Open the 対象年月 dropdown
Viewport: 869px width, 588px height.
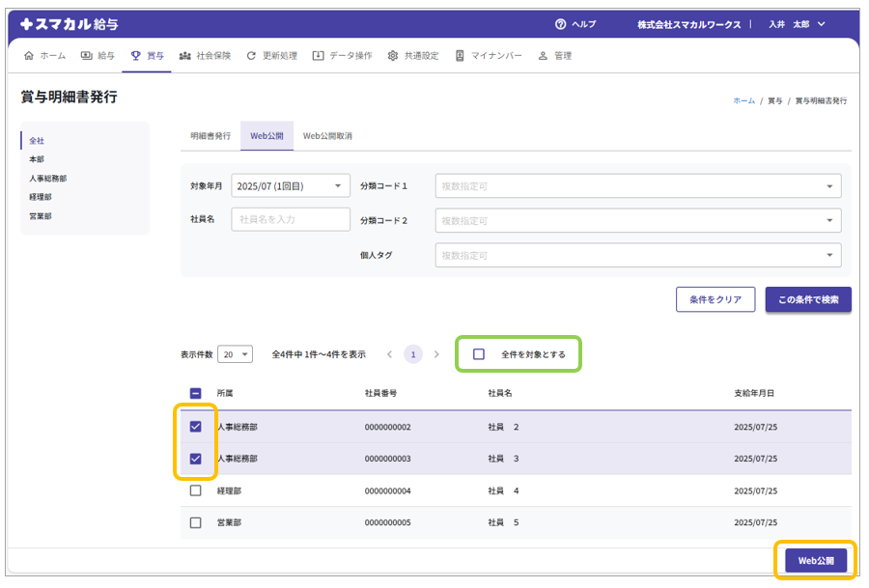click(x=291, y=186)
